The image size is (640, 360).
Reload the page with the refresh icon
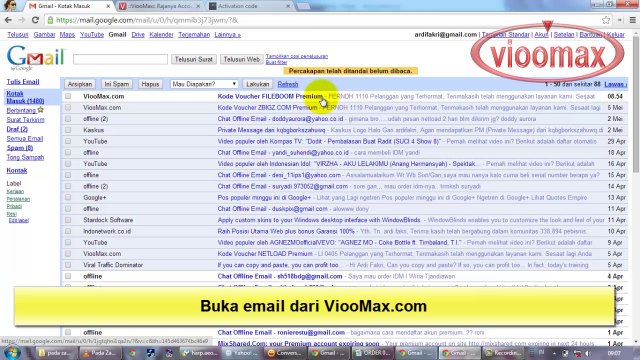36,20
